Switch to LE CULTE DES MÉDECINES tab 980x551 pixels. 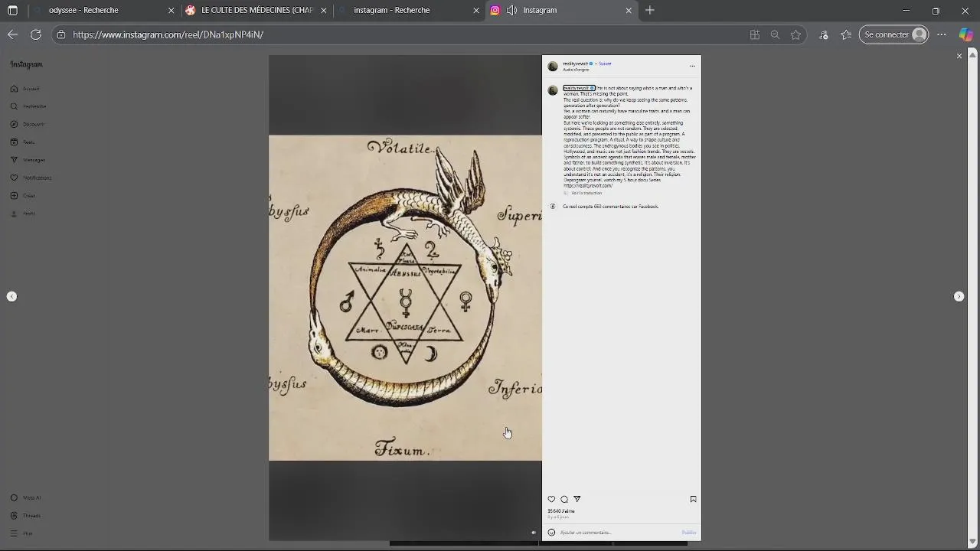256,11
